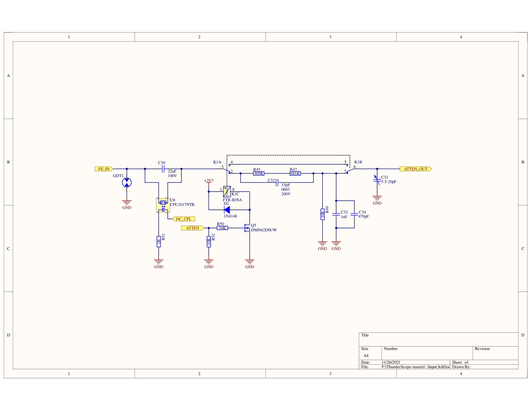Click the C34 470pF capacitor

coord(354,214)
